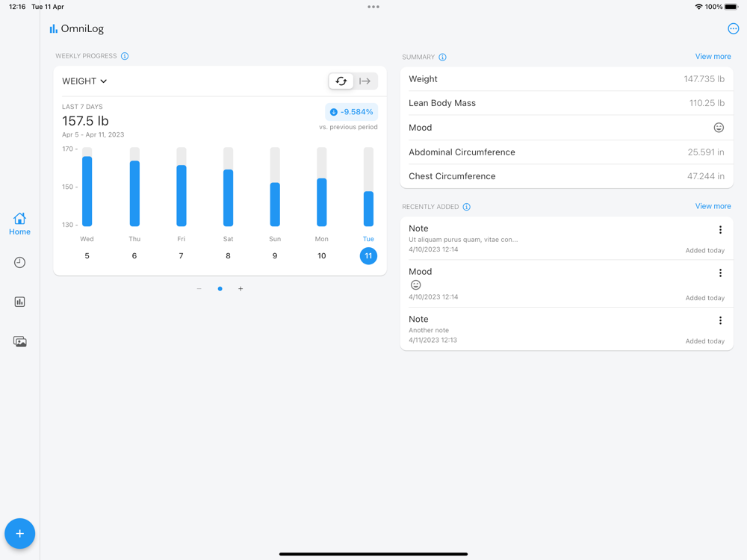Open options menu for Mood entry

point(720,273)
